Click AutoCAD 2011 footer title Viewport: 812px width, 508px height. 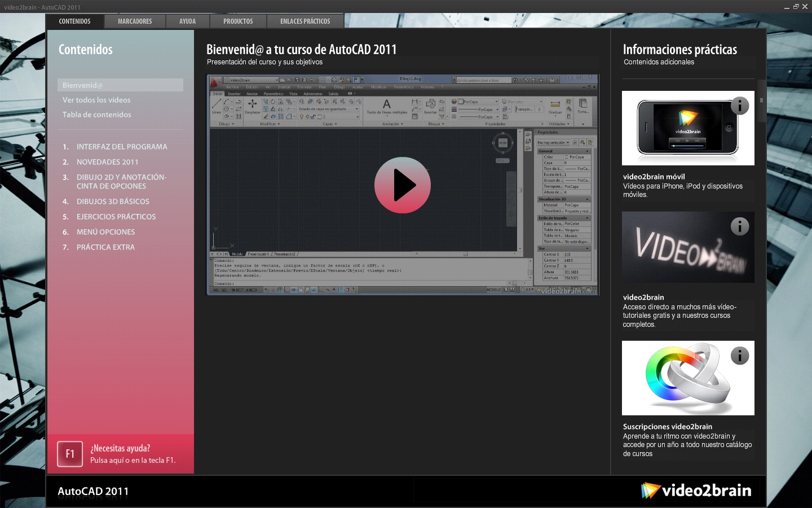coord(93,491)
